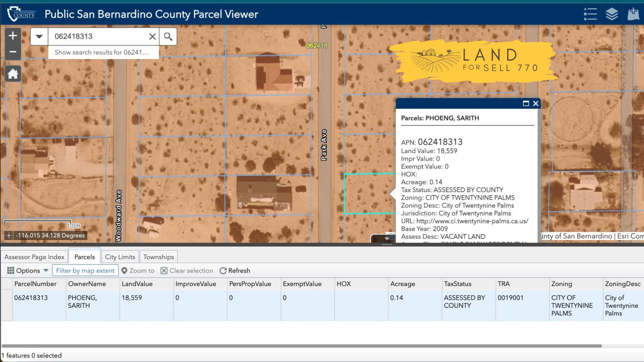Open the map Legend panel
Viewport: 644px width, 362px height.
tap(590, 14)
